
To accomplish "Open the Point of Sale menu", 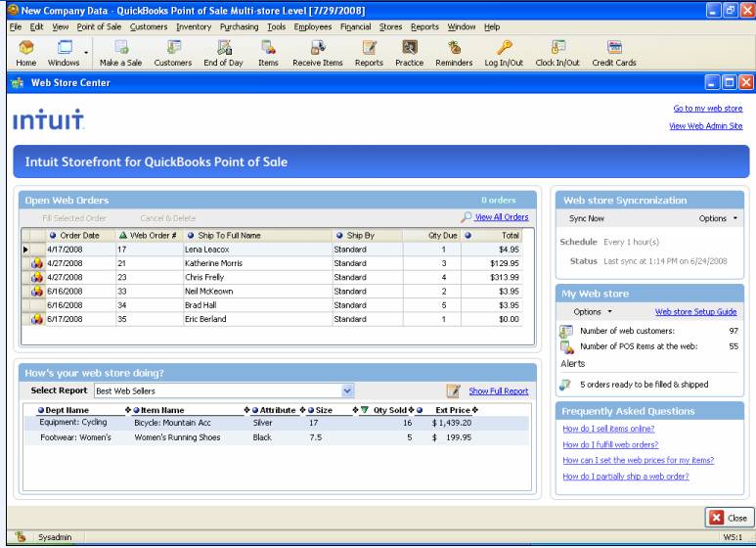I will [99, 27].
